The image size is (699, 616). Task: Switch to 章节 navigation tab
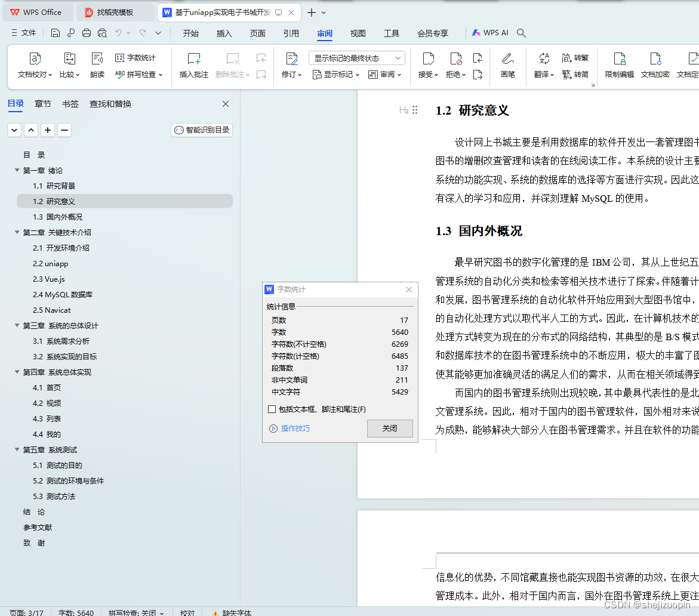point(43,104)
